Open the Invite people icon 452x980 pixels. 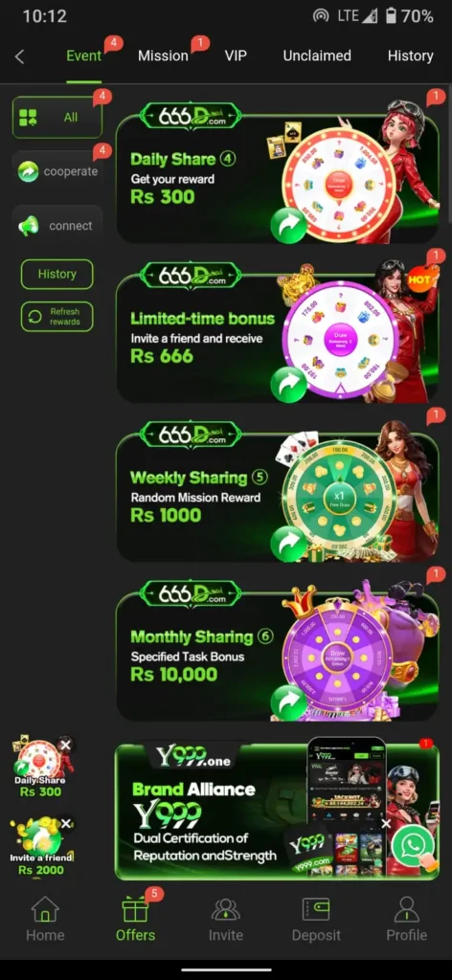[226, 909]
